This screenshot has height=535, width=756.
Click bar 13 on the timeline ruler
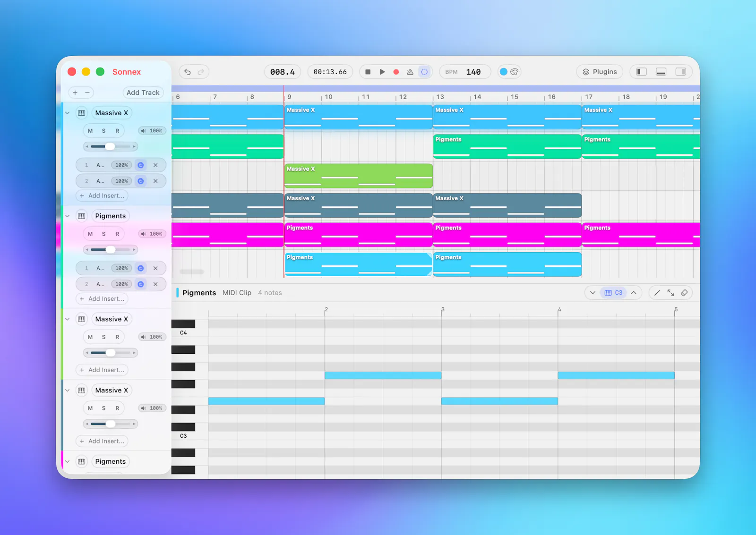440,97
